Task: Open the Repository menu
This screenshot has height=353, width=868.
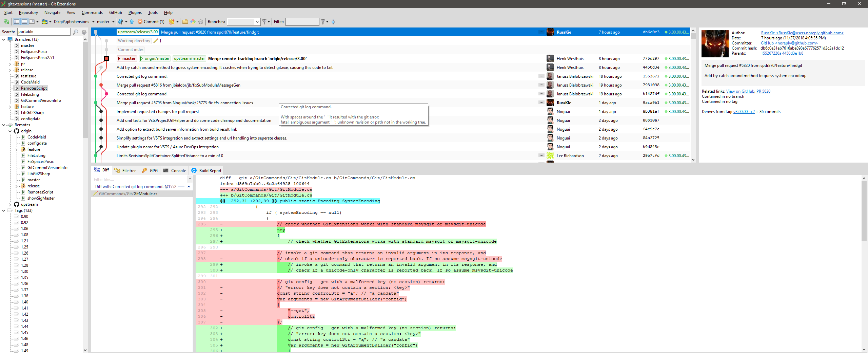Action: pyautogui.click(x=28, y=13)
